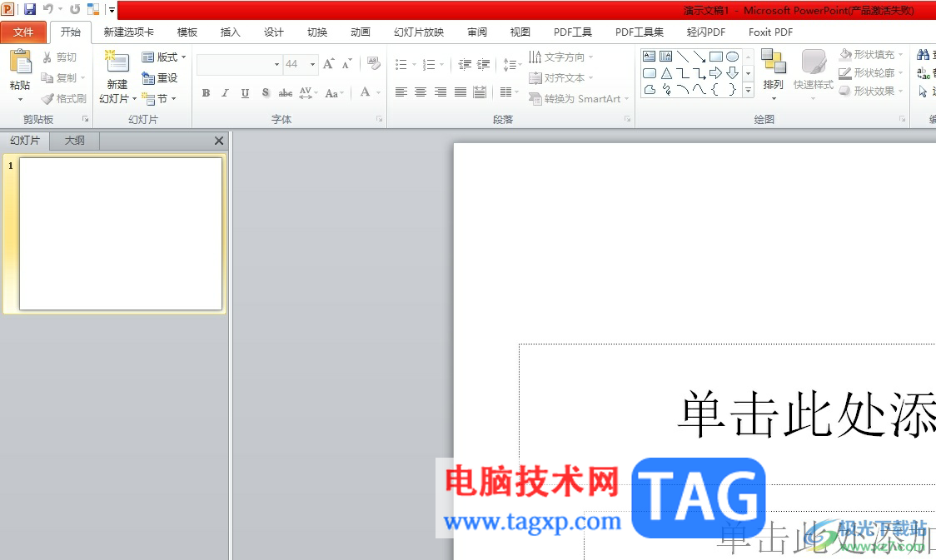Click the Distributed alignment icon
Viewport: 936px width, 560px height.
(480, 92)
